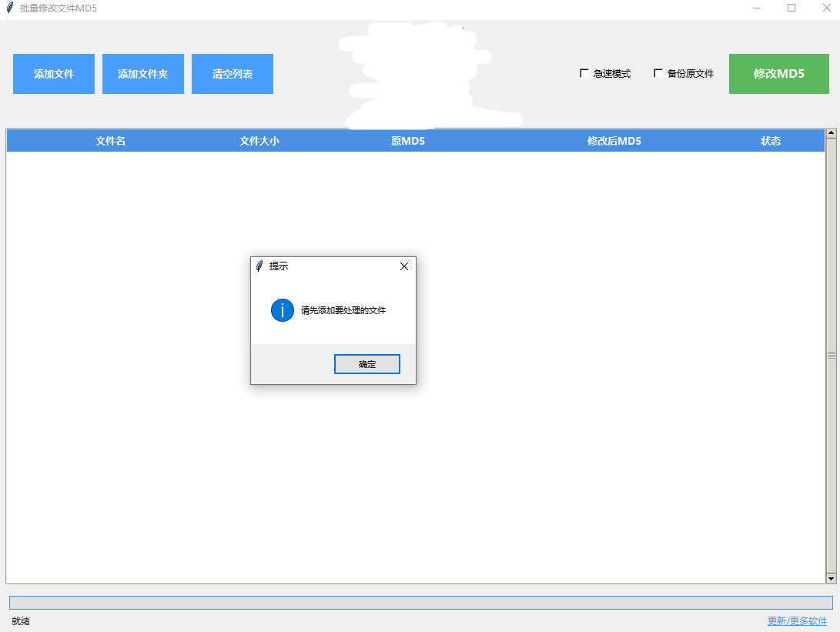This screenshot has width=840, height=632.
Task: Maximize the 批量修改文件MD5 window
Action: click(x=791, y=8)
